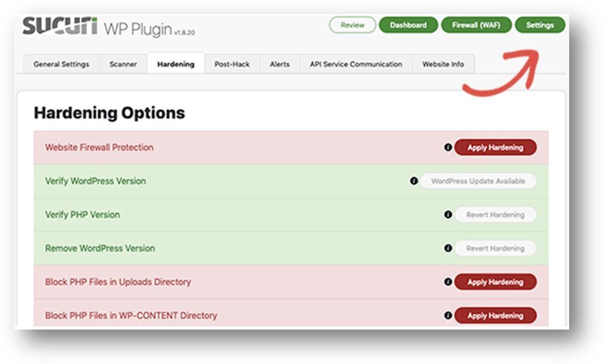Screen dimensions: 605x364
Task: Switch to Website Info tab
Action: (443, 64)
